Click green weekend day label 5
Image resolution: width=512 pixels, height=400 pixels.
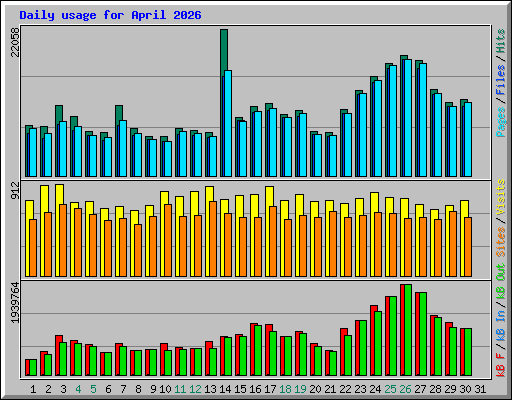(x=93, y=389)
